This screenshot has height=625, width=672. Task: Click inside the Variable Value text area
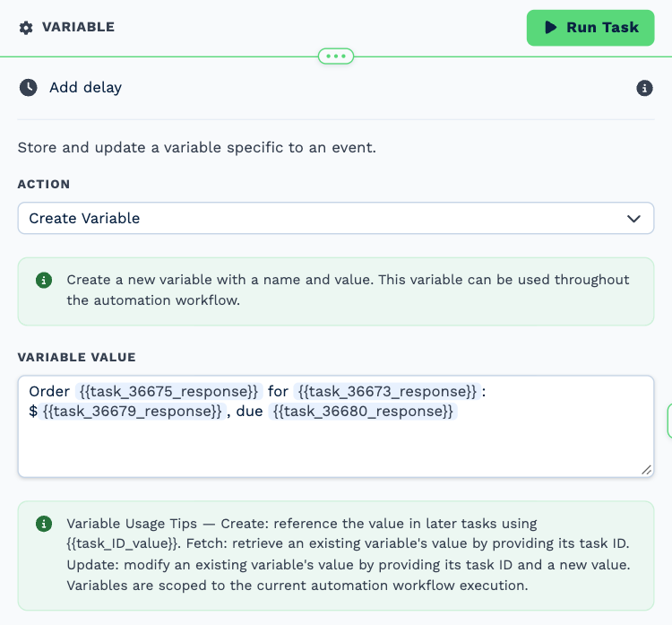[336, 427]
